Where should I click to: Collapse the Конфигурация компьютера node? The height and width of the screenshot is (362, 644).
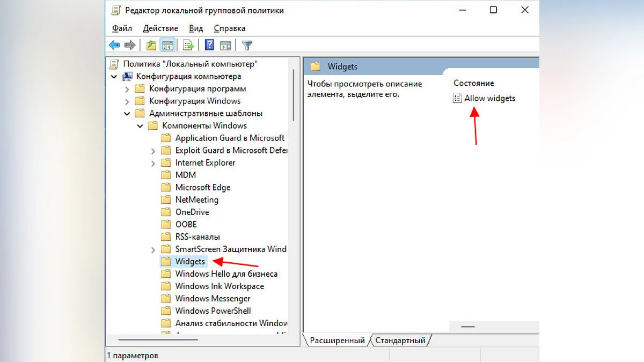point(114,77)
